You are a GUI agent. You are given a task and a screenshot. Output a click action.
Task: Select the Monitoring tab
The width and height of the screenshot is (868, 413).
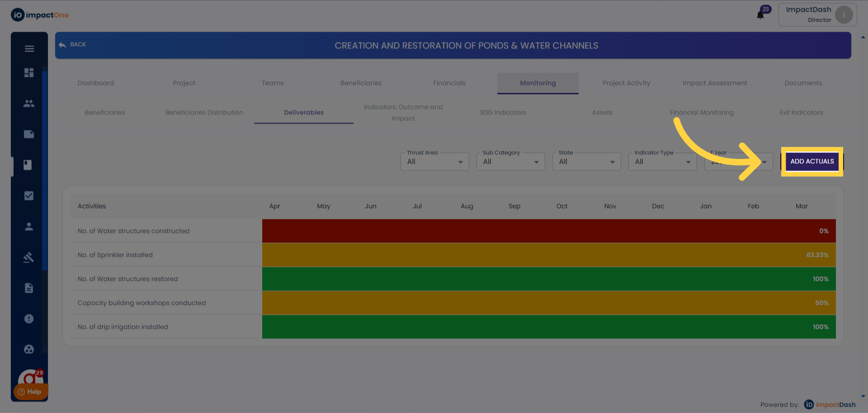[x=538, y=83]
